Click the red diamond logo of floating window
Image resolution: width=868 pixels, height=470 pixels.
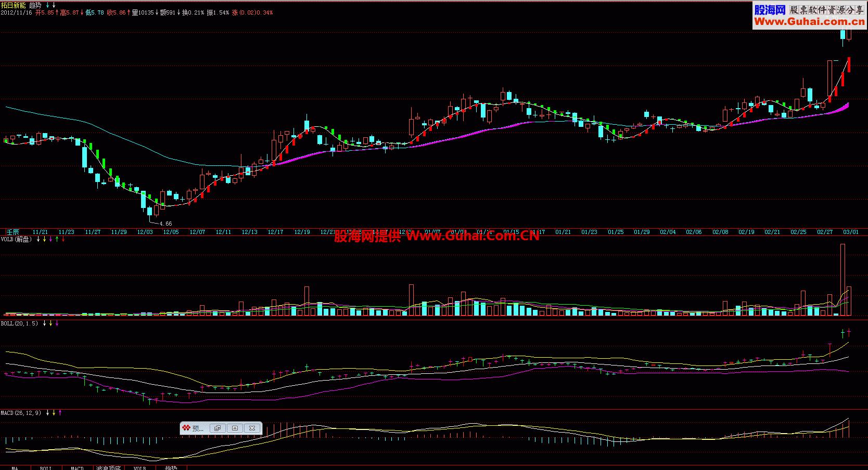click(x=186, y=428)
